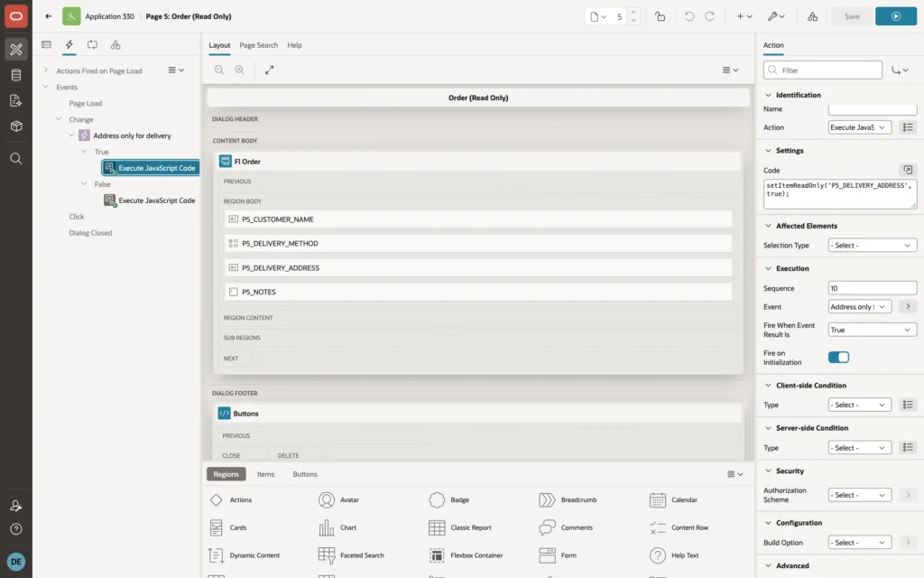Click the CLOSE button in dialog footer

click(231, 456)
